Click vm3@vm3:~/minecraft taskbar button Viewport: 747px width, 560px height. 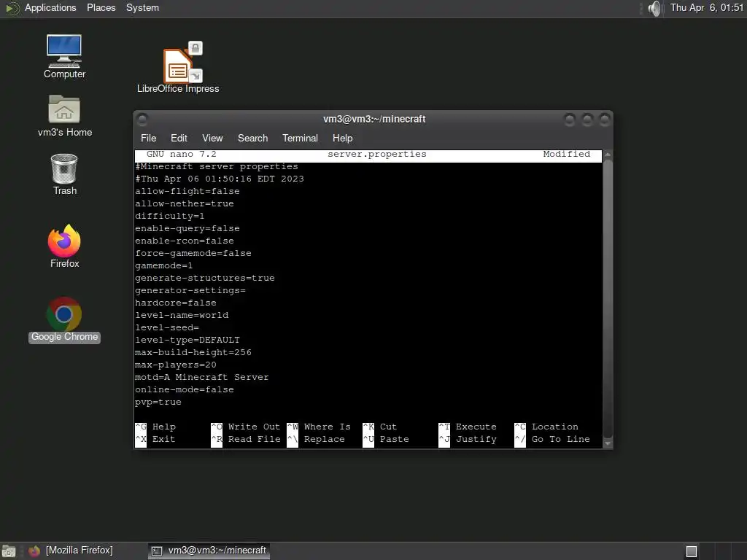coord(209,551)
